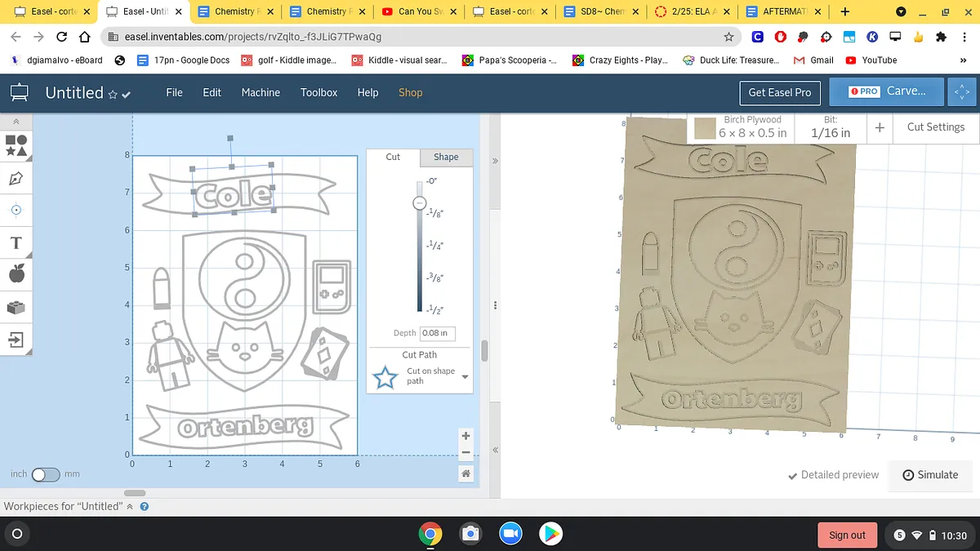
Task: Open Play Store from shelf
Action: click(x=551, y=535)
